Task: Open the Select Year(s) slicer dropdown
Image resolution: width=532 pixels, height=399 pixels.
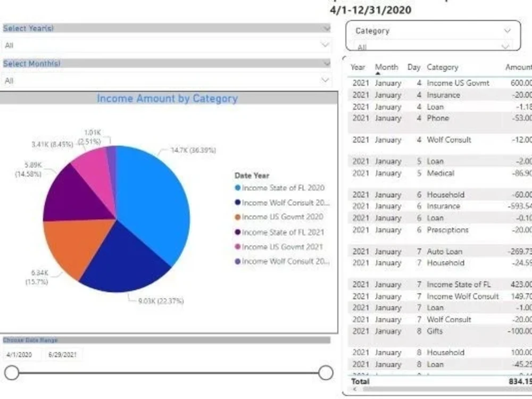Action: click(325, 27)
